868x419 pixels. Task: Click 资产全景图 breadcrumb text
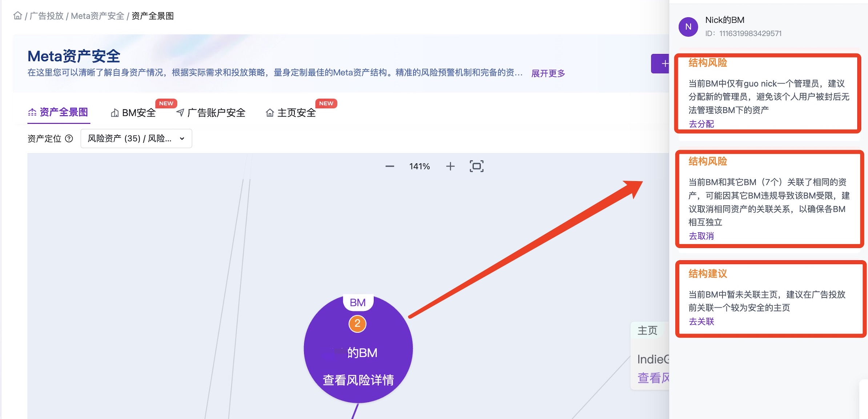click(153, 16)
